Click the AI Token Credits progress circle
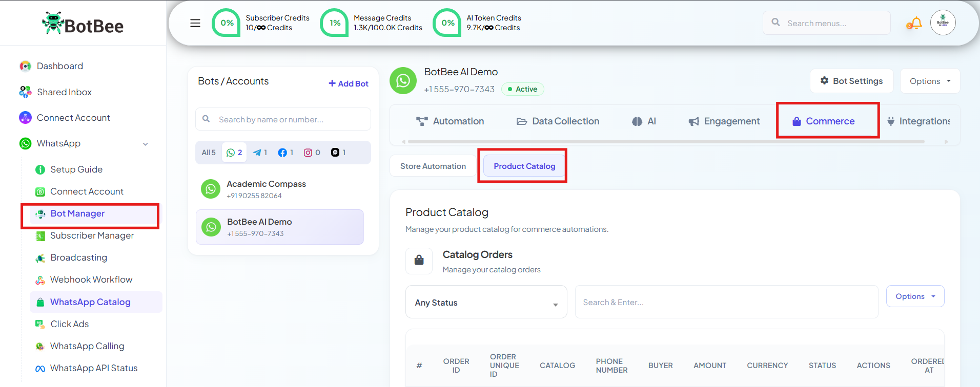980x387 pixels. 447,23
